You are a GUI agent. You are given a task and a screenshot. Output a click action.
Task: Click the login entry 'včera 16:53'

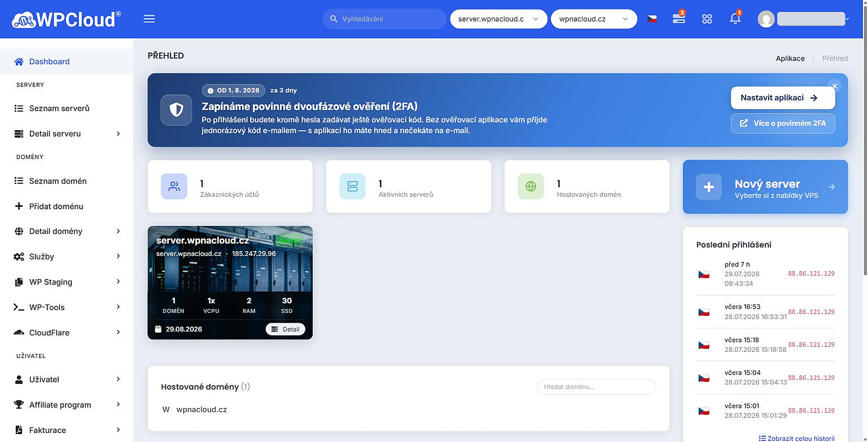(x=765, y=312)
